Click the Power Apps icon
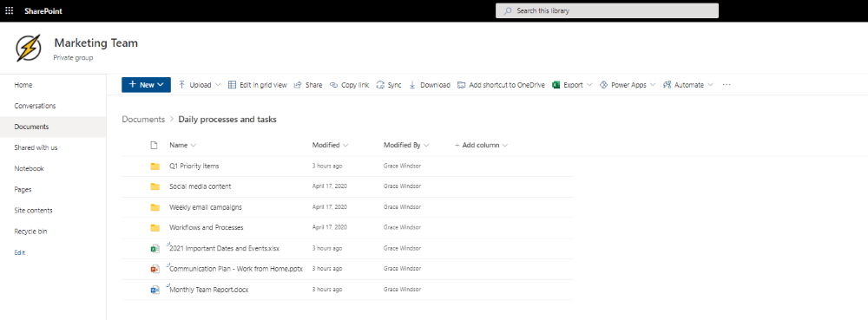This screenshot has width=868, height=320. [604, 85]
